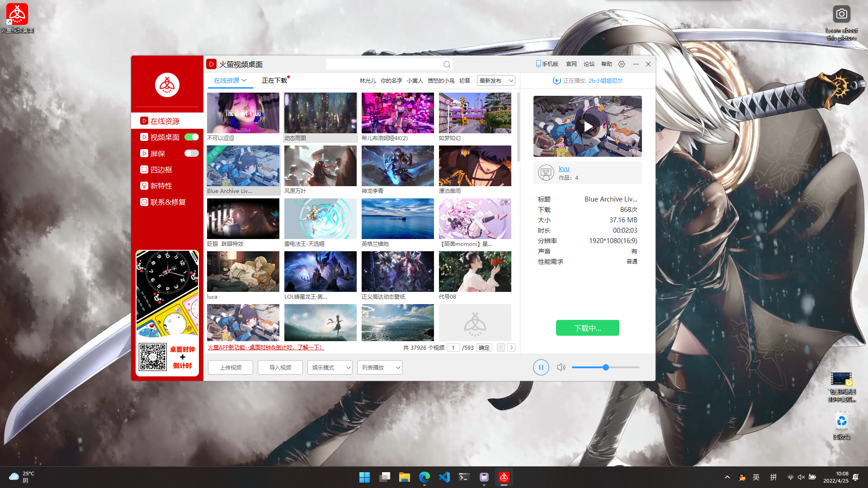Open settings gear in title bar
This screenshot has width=868, height=488.
(622, 64)
